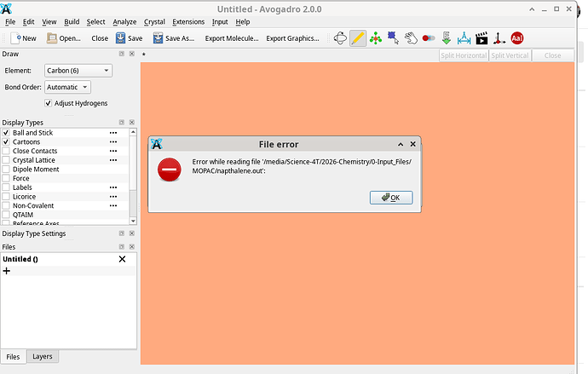
Task: Enable the Close Contacts display type
Action: coord(6,151)
